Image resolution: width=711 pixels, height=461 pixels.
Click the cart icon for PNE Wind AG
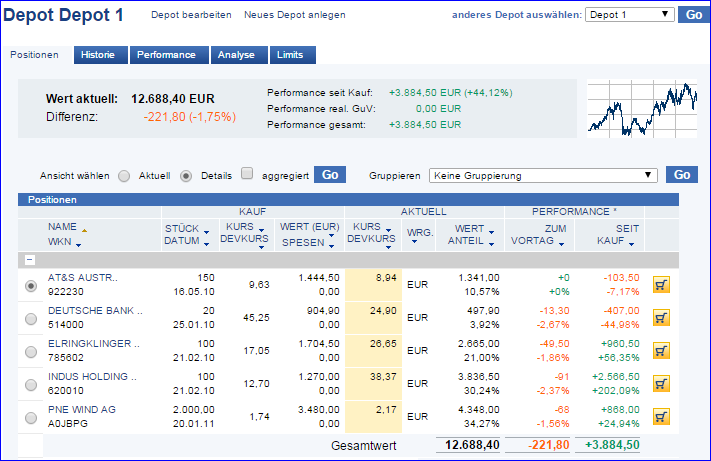click(x=661, y=416)
